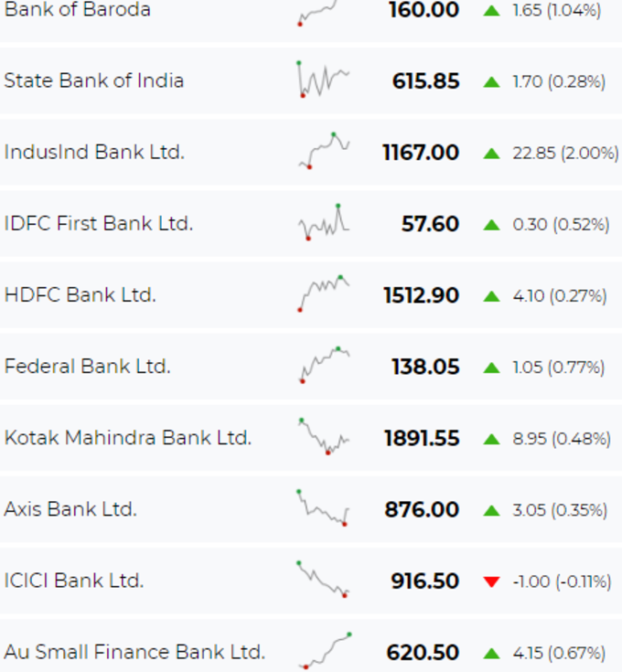Click the green up arrow beside IndusInd 22.85
The height and width of the screenshot is (672, 622).
pyautogui.click(x=492, y=153)
